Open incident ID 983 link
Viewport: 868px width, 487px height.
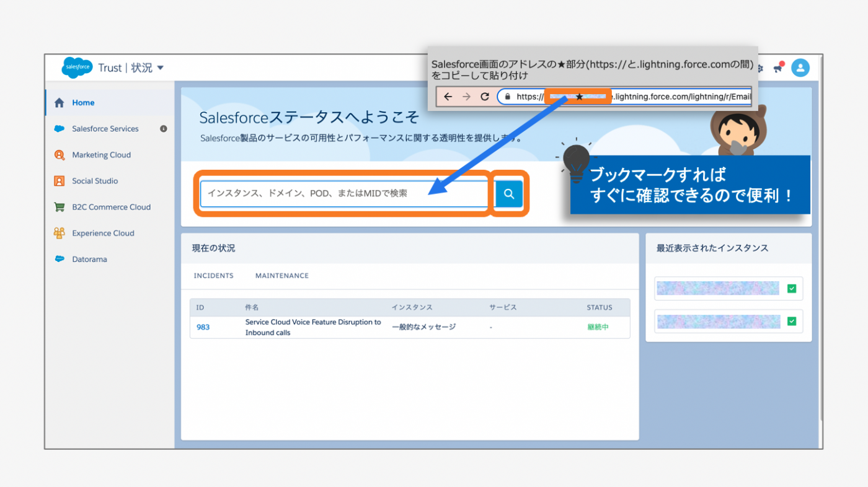203,327
